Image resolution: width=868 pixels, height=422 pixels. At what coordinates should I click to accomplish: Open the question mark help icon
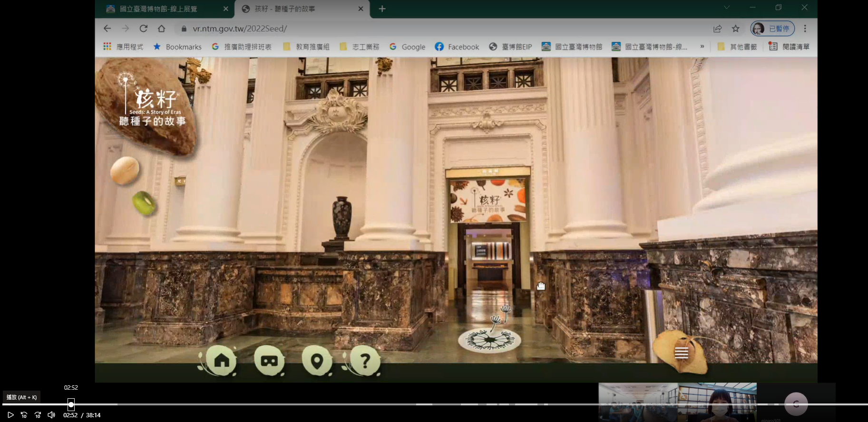(x=365, y=361)
